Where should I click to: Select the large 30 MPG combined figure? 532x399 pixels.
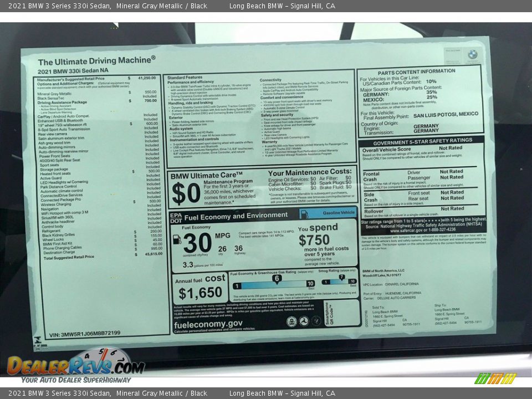click(x=197, y=243)
